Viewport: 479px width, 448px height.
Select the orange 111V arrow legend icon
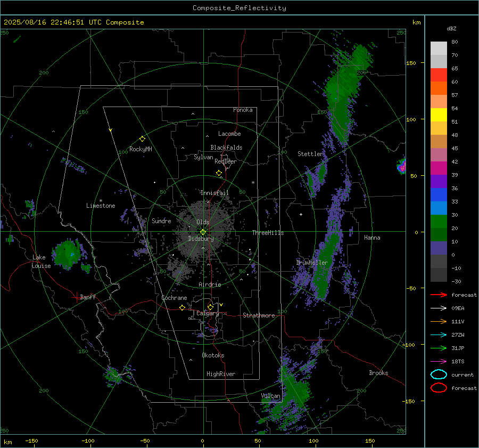point(439,321)
